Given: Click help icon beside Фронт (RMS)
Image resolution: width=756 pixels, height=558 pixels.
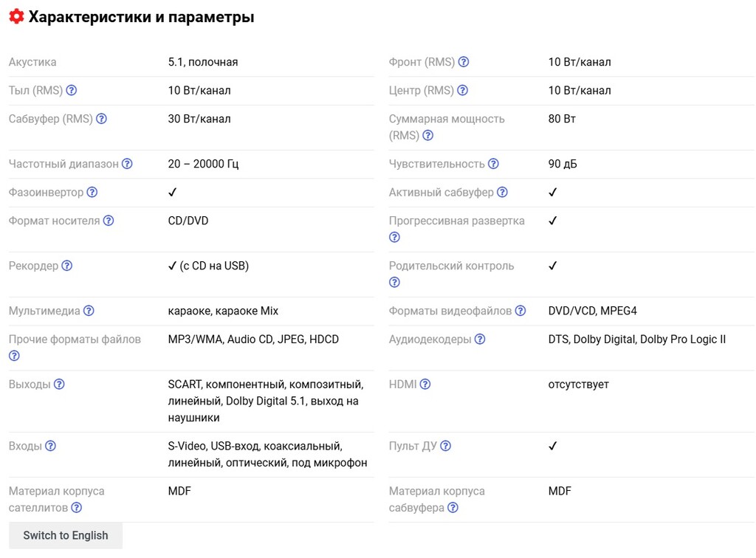Looking at the screenshot, I should coord(464,63).
